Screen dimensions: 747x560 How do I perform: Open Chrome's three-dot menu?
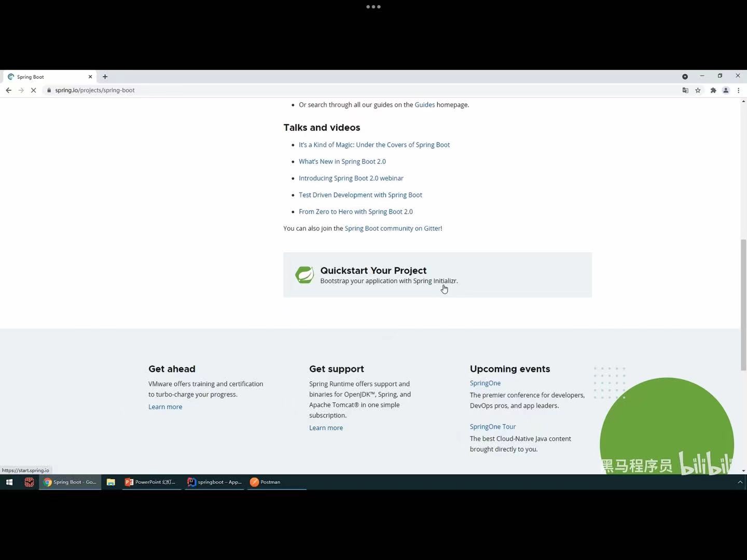738,90
